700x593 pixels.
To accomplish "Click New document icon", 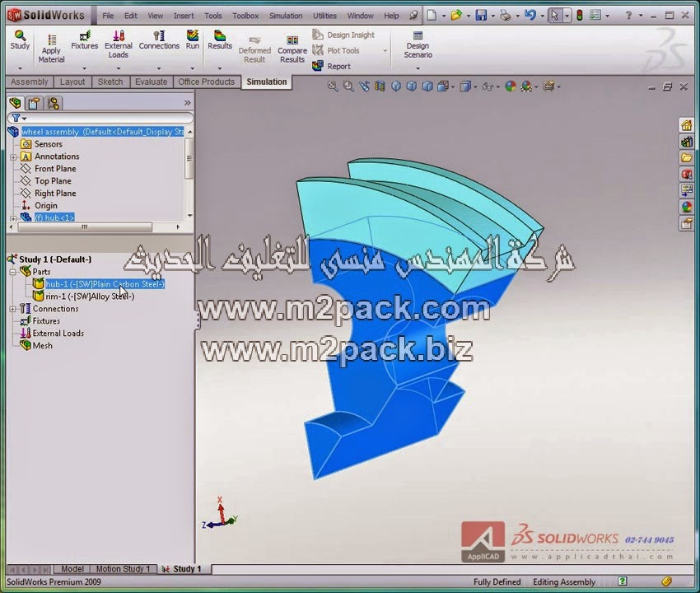I will tap(432, 16).
